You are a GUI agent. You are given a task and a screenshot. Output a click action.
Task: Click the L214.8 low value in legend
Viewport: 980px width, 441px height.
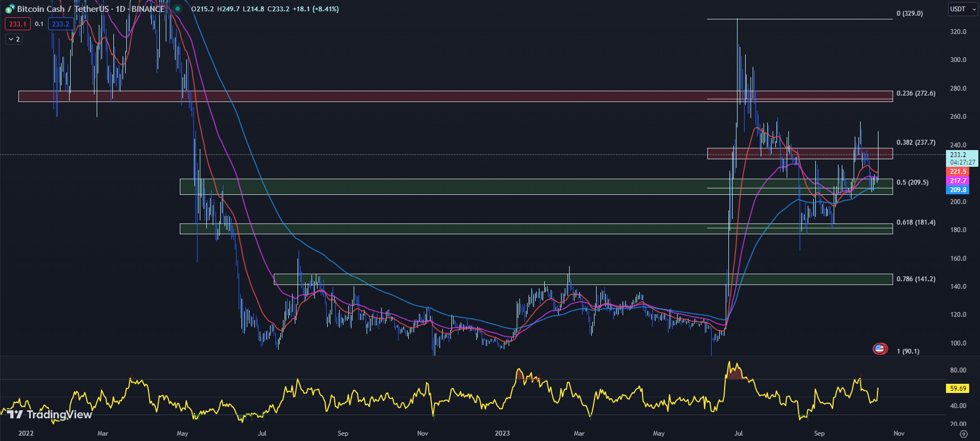[253, 9]
